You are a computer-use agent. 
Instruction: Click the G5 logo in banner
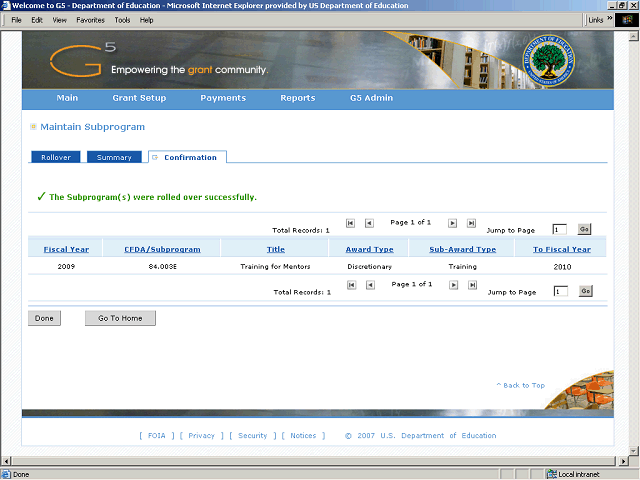83,60
